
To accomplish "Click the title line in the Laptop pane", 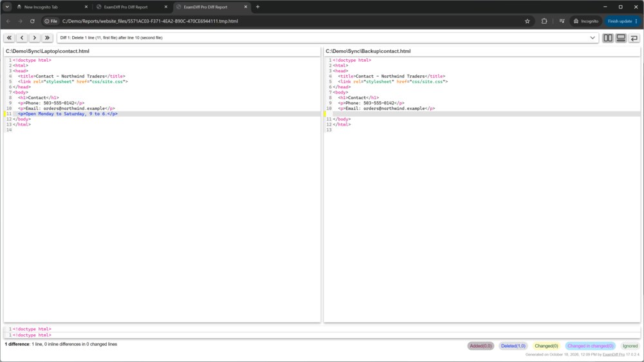I will [x=71, y=77].
